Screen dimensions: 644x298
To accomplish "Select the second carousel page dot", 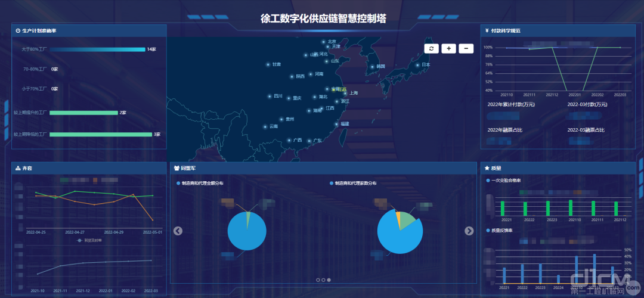I will pyautogui.click(x=323, y=280).
